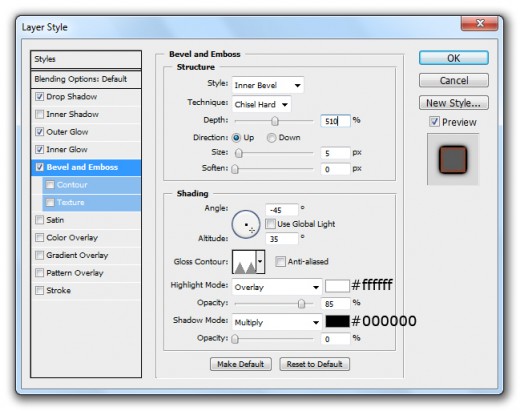Click the Reset to Default button
Screen dimensions: 520x411
314,364
